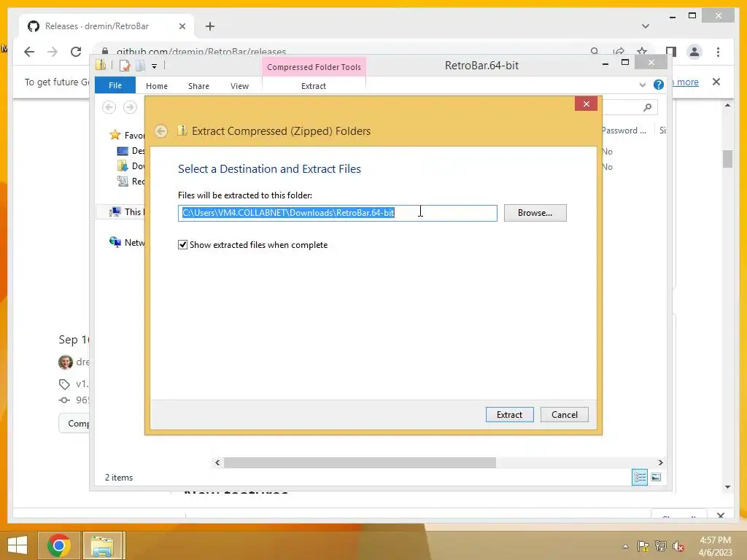Open Chrome three-dot menu
The height and width of the screenshot is (560, 747).
[x=718, y=52]
